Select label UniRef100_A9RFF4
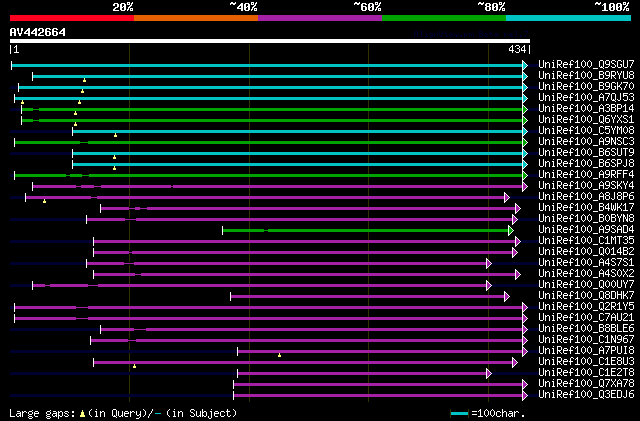Screen dimensions: 640x421 tap(586, 174)
